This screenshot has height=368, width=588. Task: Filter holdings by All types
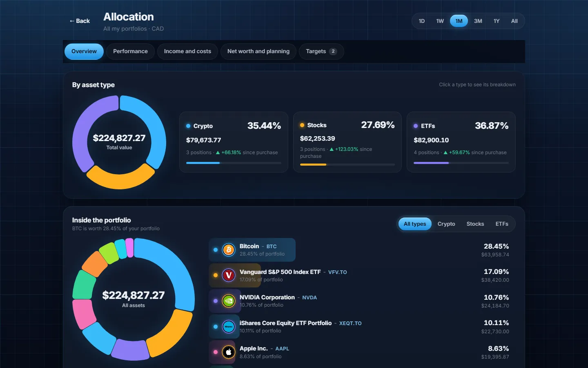[415, 224]
